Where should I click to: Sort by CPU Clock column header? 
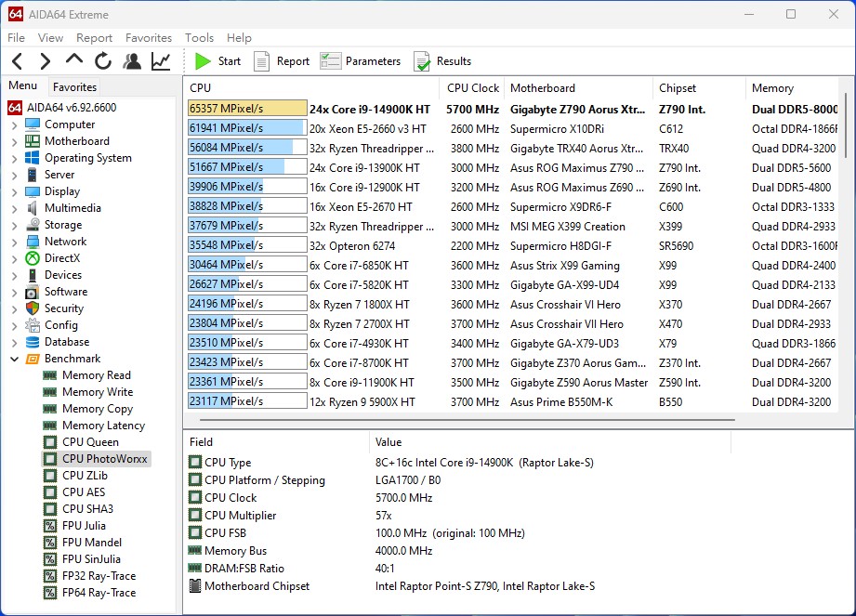pos(472,88)
